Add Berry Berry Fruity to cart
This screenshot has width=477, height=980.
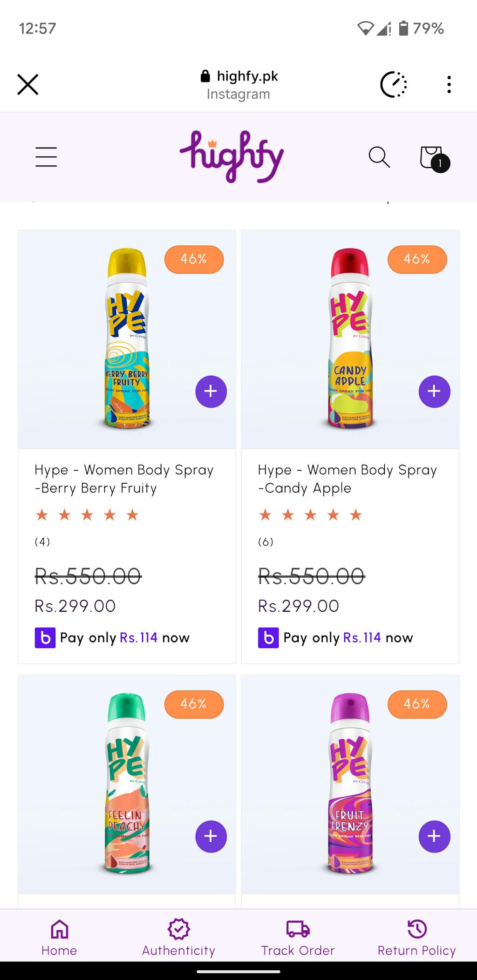tap(211, 392)
